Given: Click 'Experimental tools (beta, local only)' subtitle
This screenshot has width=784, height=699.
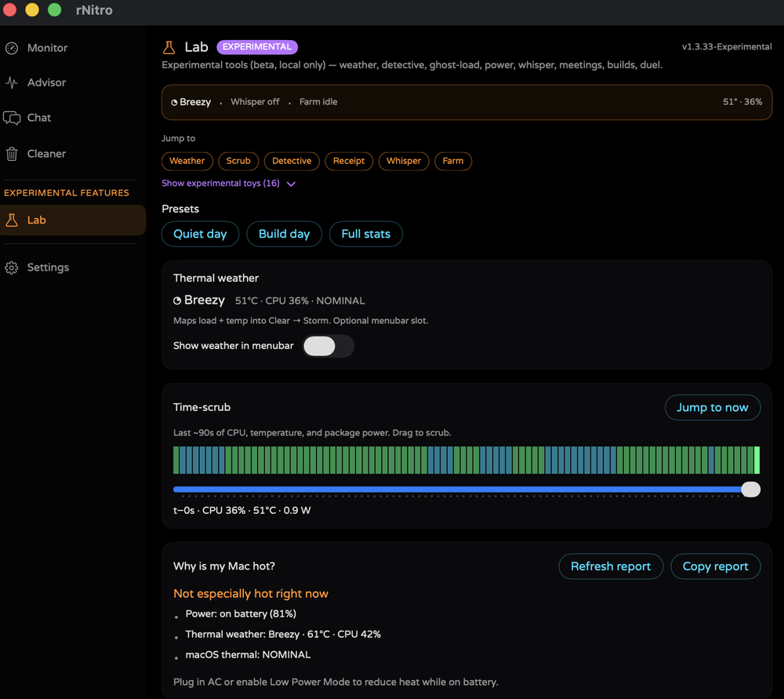Looking at the screenshot, I should tap(412, 65).
